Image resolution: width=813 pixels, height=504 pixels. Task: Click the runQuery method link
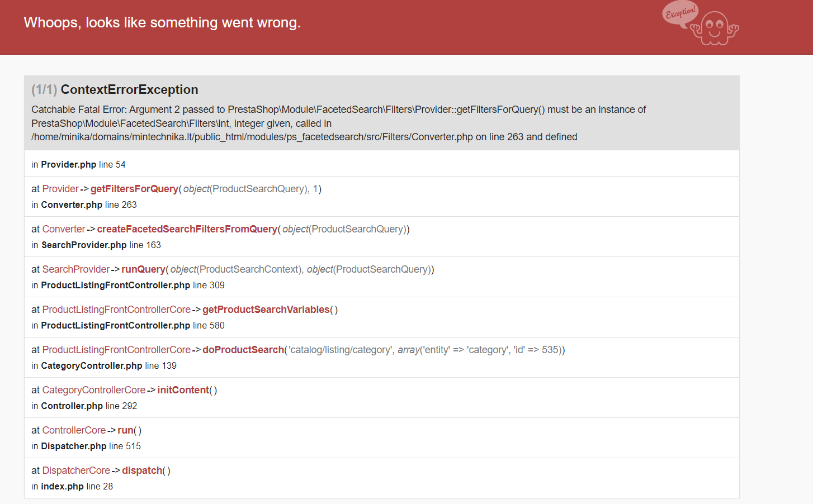point(143,269)
